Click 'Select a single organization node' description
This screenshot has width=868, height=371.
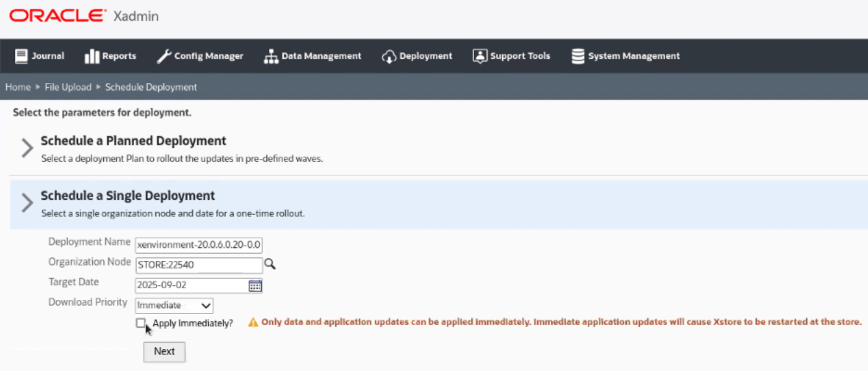(x=173, y=213)
